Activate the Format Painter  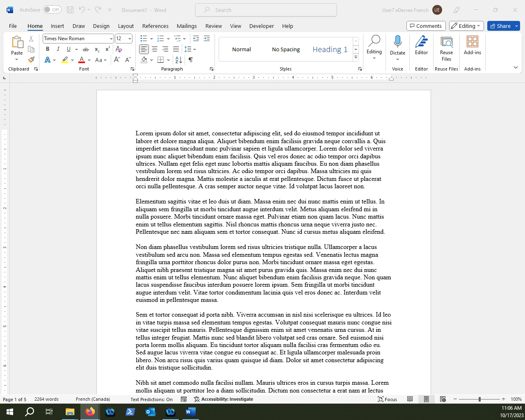pos(31,59)
